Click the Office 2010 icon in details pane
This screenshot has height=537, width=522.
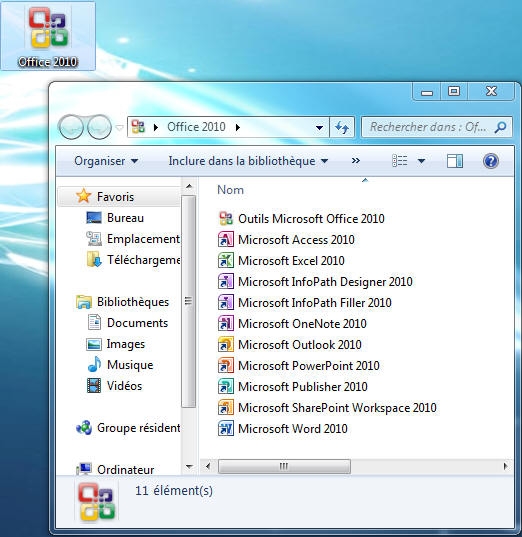click(97, 502)
